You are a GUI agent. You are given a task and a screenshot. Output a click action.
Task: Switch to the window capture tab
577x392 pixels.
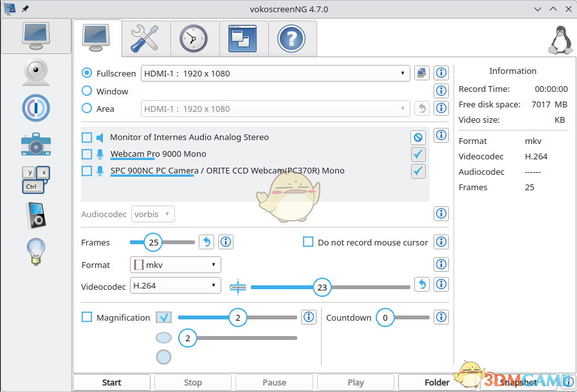click(x=244, y=39)
